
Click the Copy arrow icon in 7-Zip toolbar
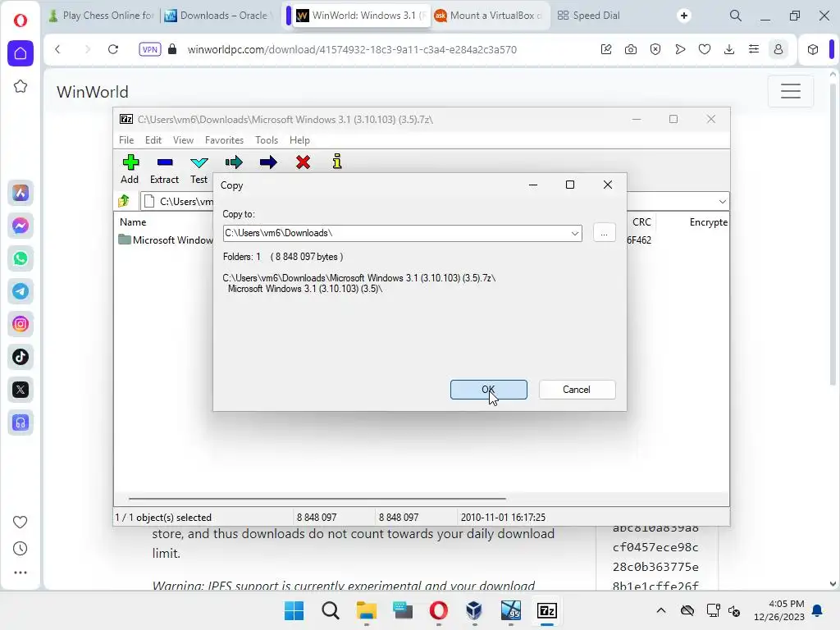(x=234, y=162)
